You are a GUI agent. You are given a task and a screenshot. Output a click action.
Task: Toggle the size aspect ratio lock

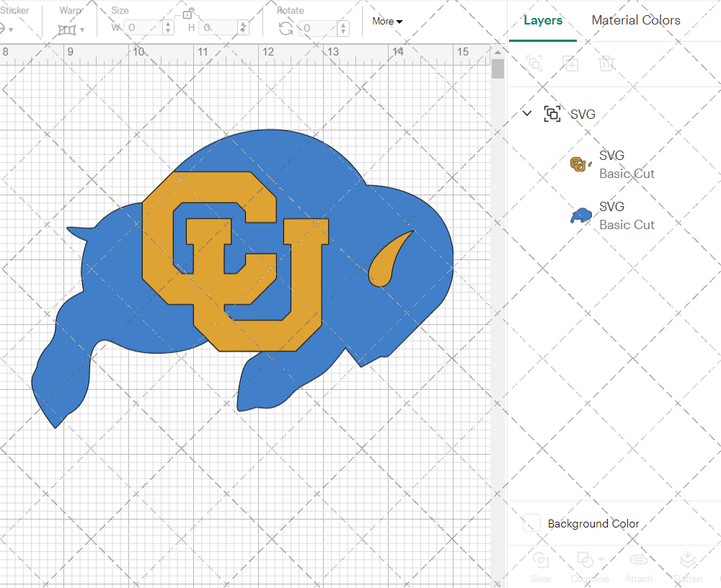(x=187, y=14)
